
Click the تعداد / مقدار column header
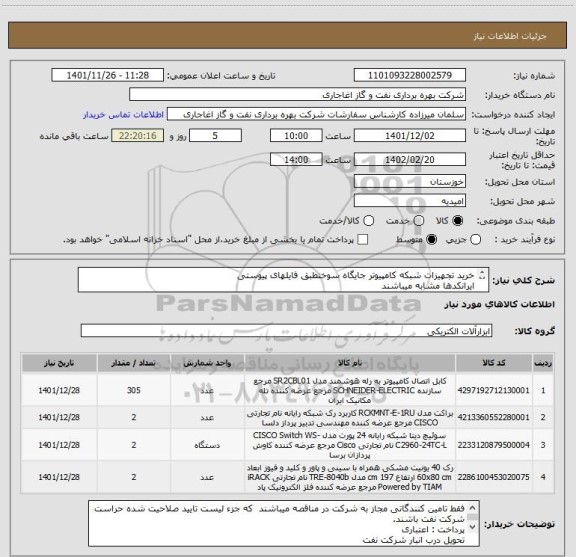point(134,363)
